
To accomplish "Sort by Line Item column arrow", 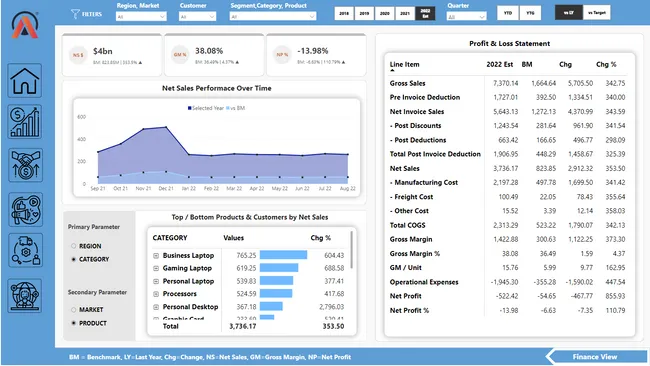I will (392, 70).
